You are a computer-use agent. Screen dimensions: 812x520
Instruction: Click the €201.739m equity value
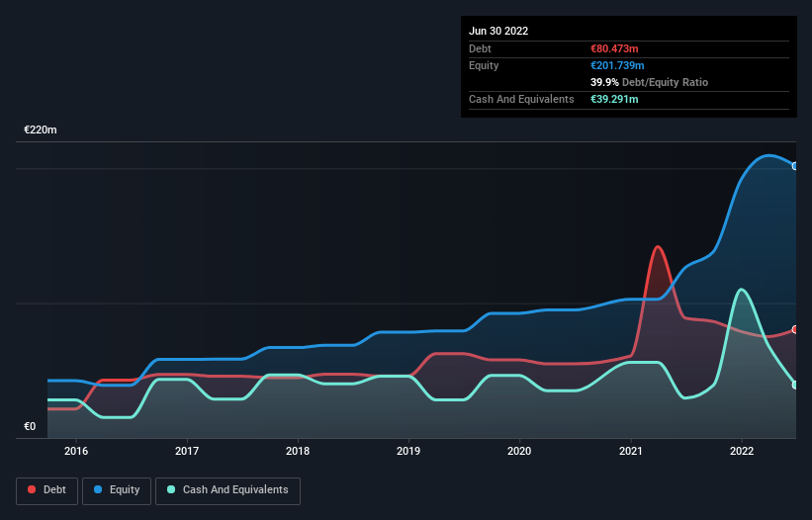[617, 65]
